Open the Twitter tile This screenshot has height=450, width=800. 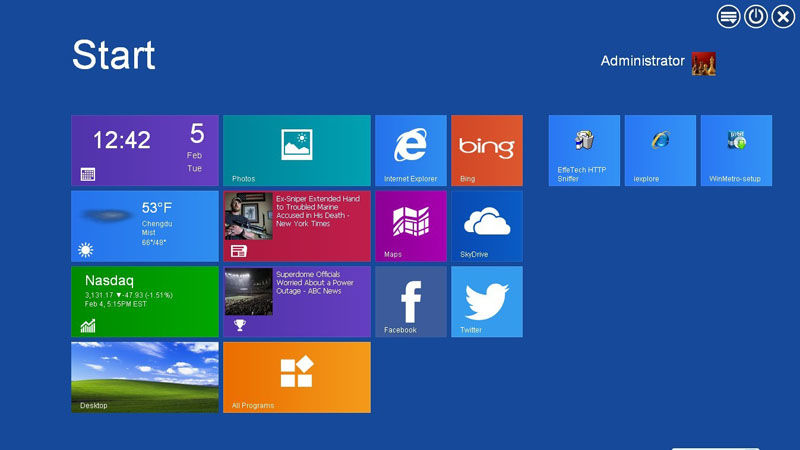[x=487, y=302]
